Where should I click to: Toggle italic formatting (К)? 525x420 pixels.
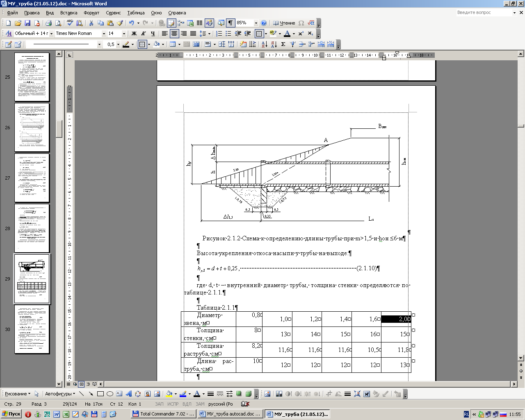143,34
